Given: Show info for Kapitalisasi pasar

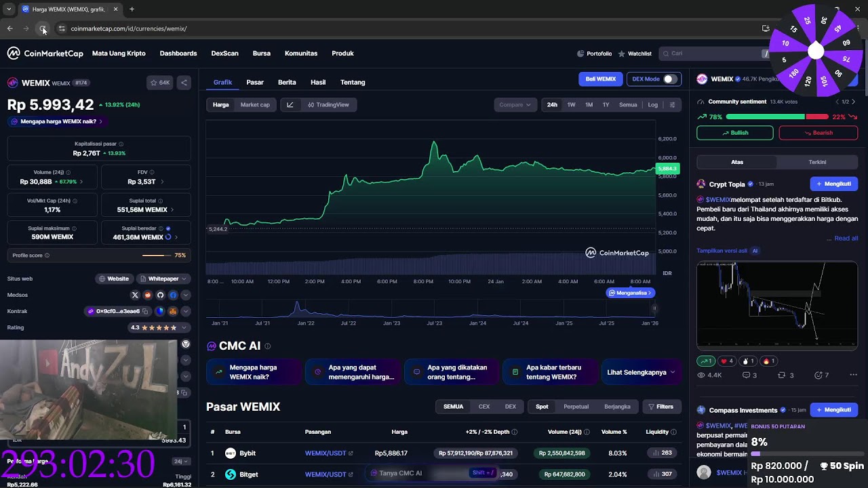Looking at the screenshot, I should pos(121,144).
